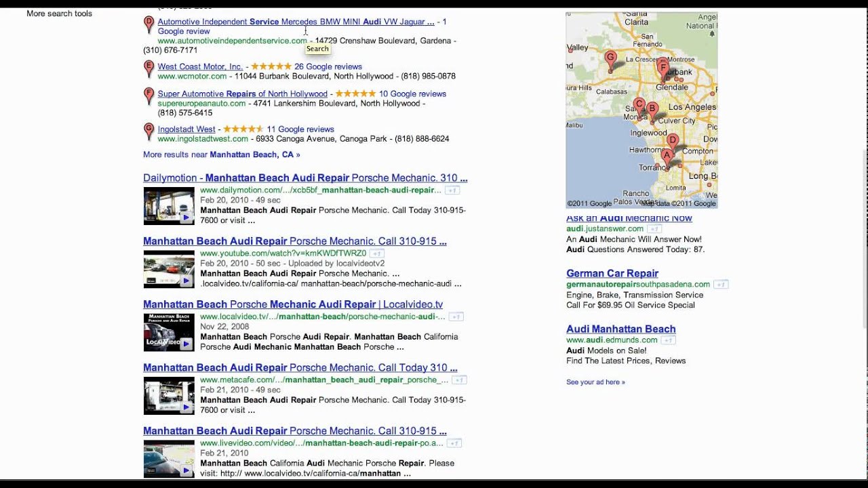
Task: Click www.automotiveindependentservice.com URL text
Action: point(232,41)
